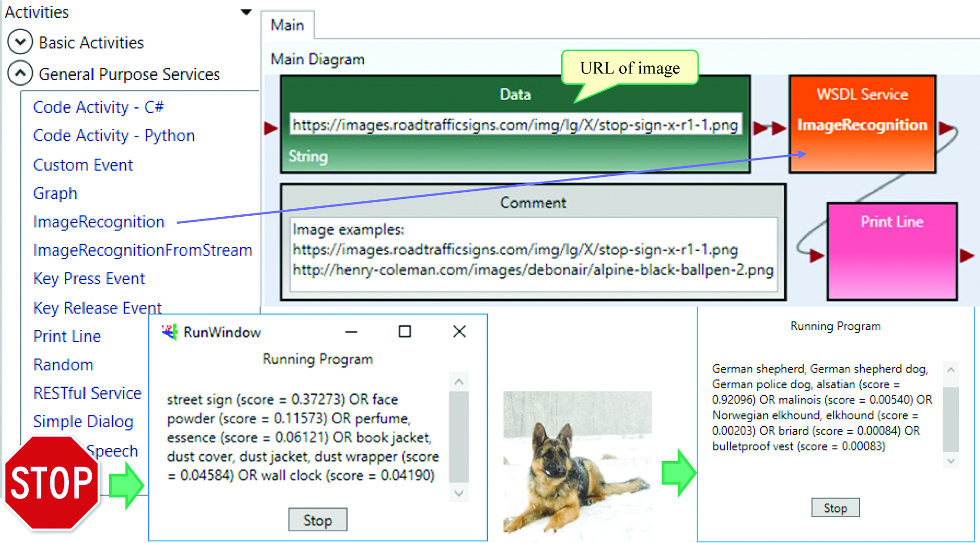Click scroll up arrow in German shepherd results

coord(951,370)
